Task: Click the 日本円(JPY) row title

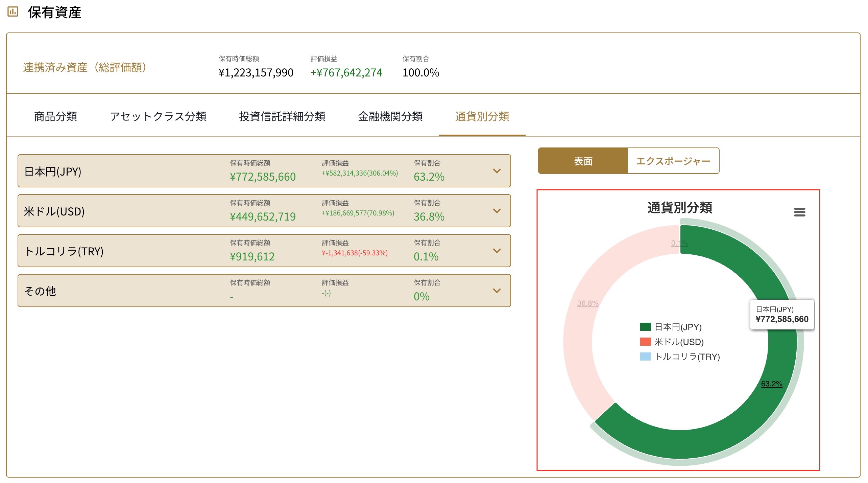Action: tap(53, 172)
